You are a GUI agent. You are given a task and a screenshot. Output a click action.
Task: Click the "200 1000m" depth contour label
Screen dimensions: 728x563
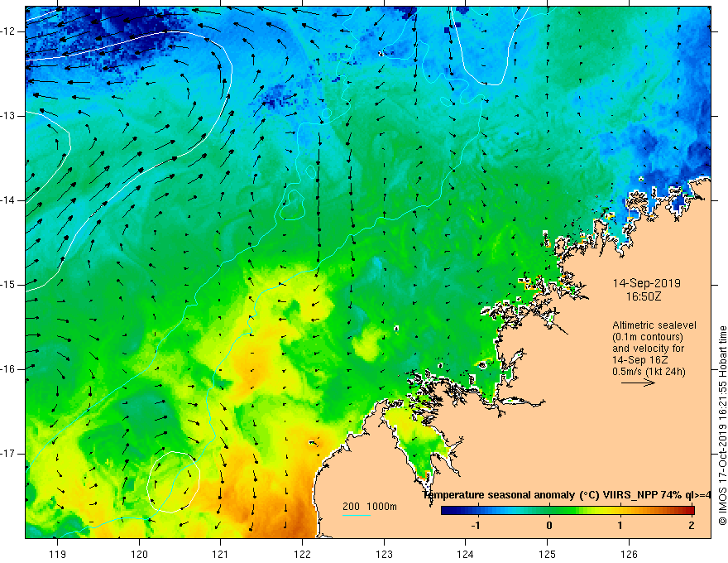pos(370,507)
